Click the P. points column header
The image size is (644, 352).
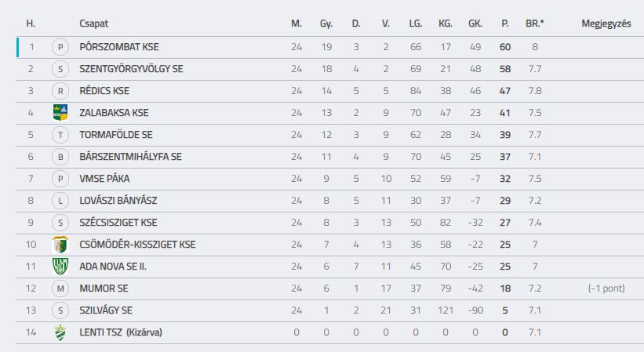point(505,24)
